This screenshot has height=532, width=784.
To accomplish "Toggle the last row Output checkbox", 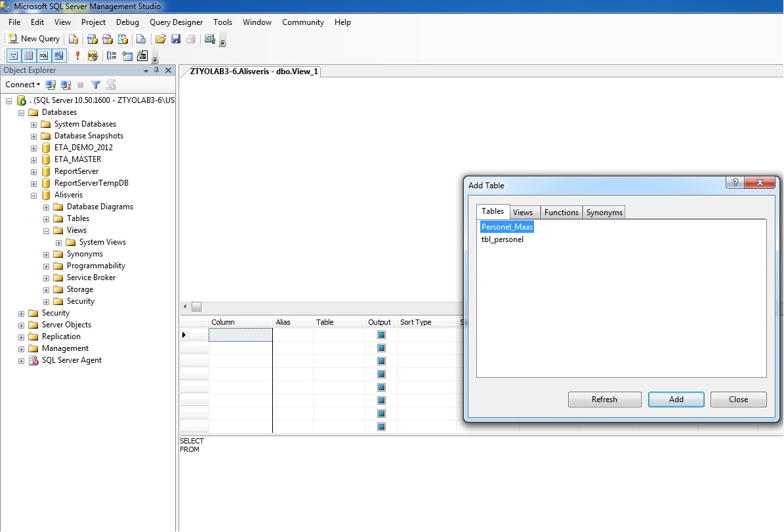I will point(381,427).
